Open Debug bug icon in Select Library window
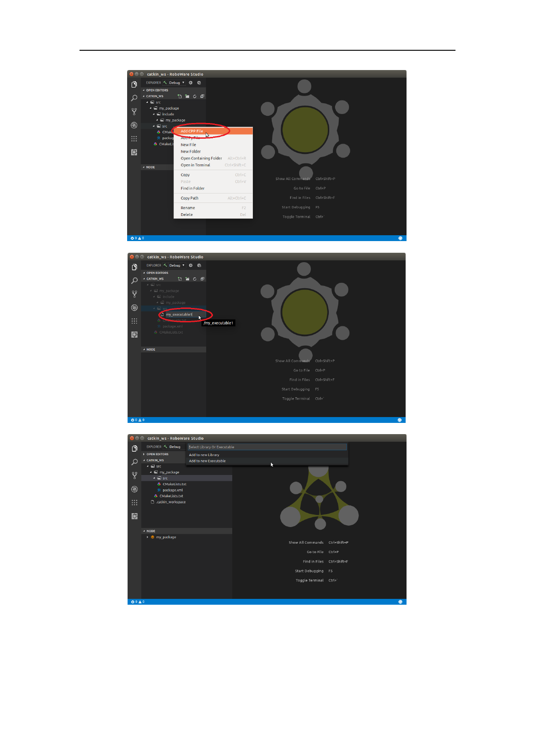 coord(134,489)
